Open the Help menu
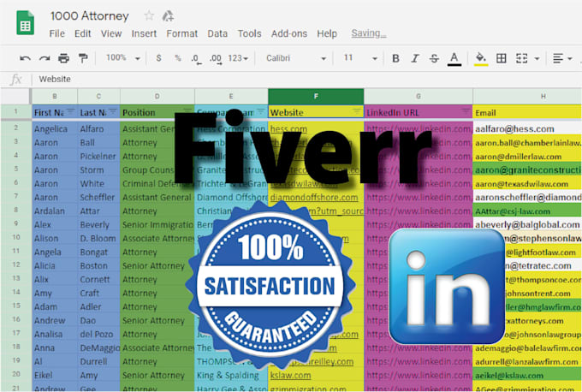 click(x=327, y=33)
